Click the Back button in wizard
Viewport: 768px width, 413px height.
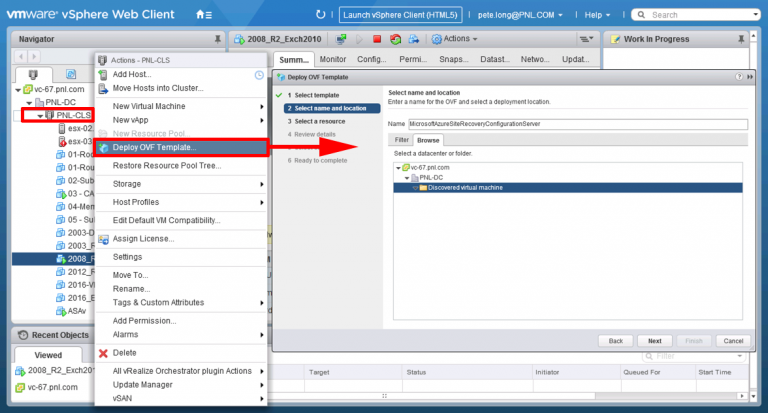tap(616, 341)
